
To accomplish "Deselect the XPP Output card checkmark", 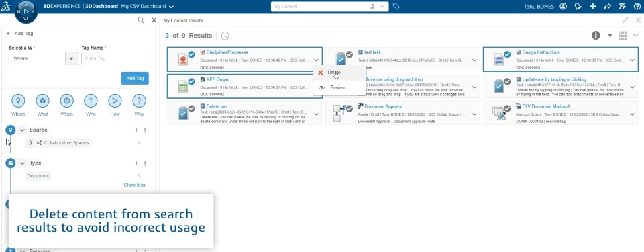I will pos(191,81).
